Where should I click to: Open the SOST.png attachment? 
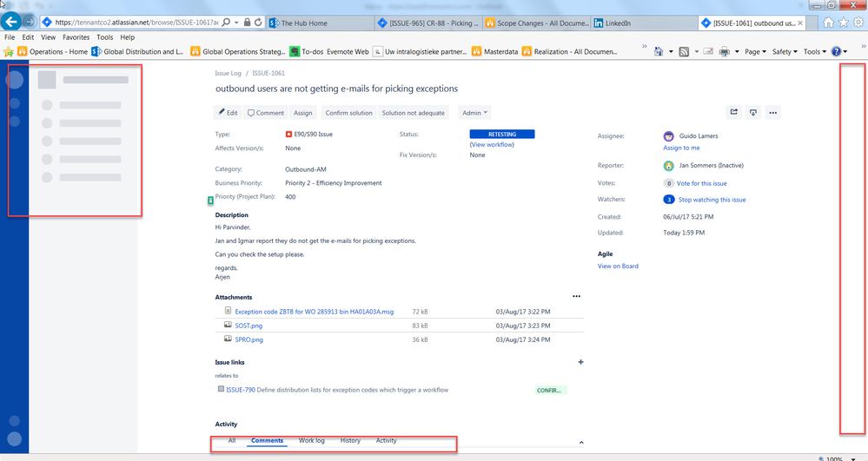tap(248, 326)
